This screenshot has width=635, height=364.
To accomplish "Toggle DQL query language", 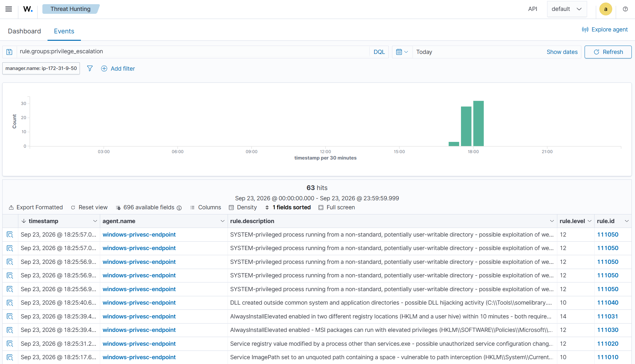I will click(379, 52).
